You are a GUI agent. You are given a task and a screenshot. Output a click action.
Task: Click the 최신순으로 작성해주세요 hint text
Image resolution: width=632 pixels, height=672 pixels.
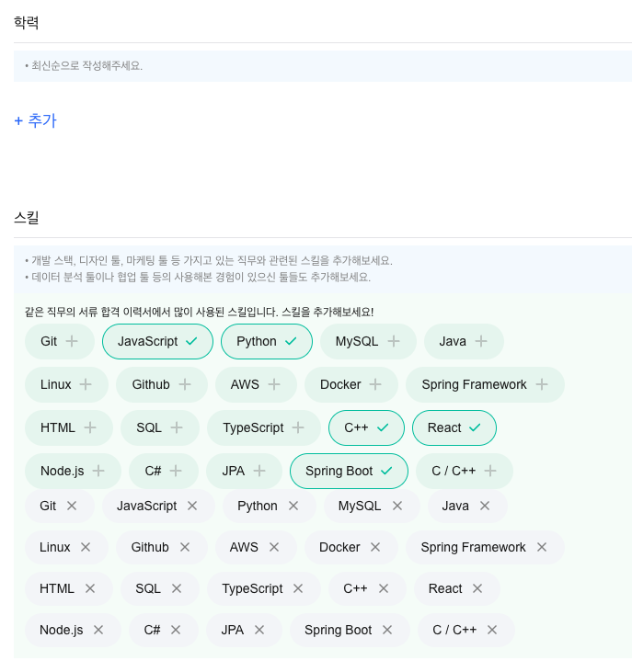[x=86, y=66]
